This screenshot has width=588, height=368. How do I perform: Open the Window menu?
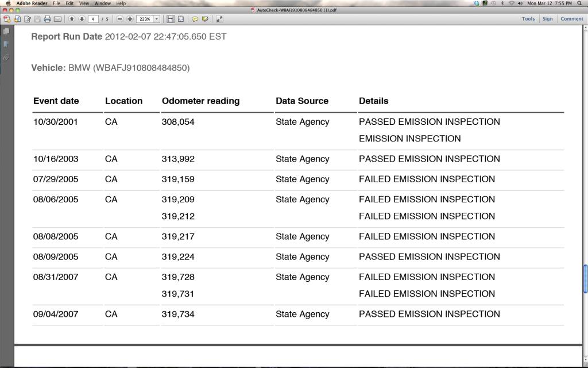pyautogui.click(x=102, y=3)
